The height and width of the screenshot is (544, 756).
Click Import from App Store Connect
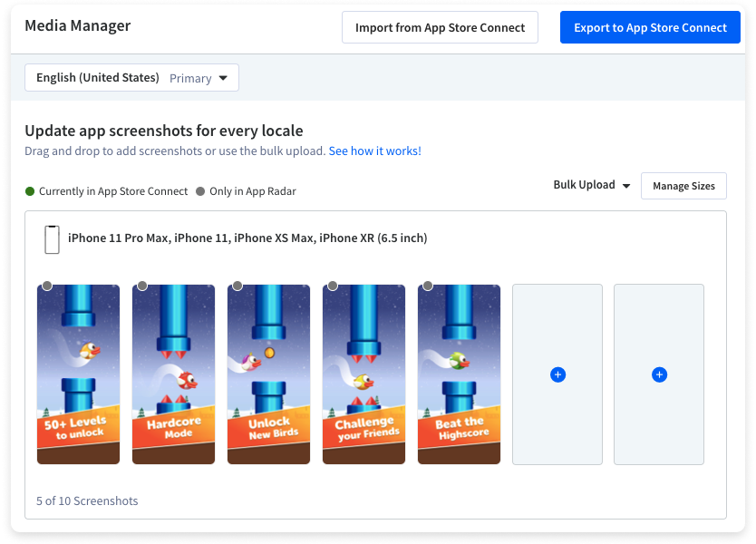tap(440, 27)
